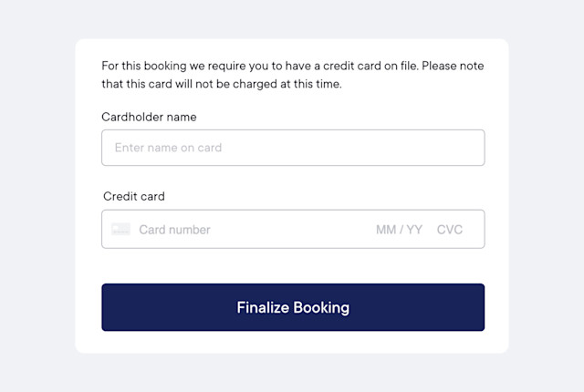Click the "Cardholder name" label
584x392 pixels.
[149, 117]
